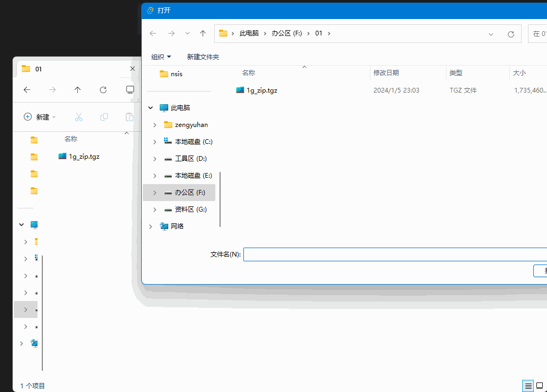This screenshot has width=547, height=392.
Task: Select network icon in Explorer sidebar
Action: [34, 343]
